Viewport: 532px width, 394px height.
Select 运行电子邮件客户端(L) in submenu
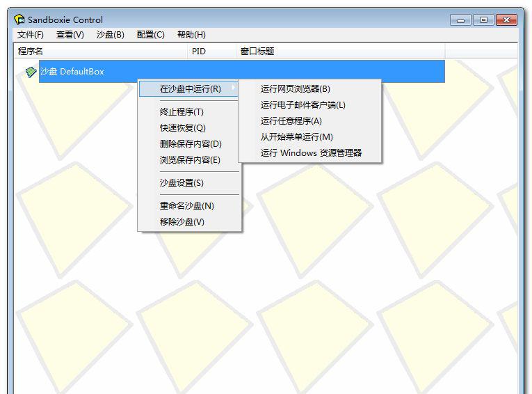pyautogui.click(x=309, y=104)
